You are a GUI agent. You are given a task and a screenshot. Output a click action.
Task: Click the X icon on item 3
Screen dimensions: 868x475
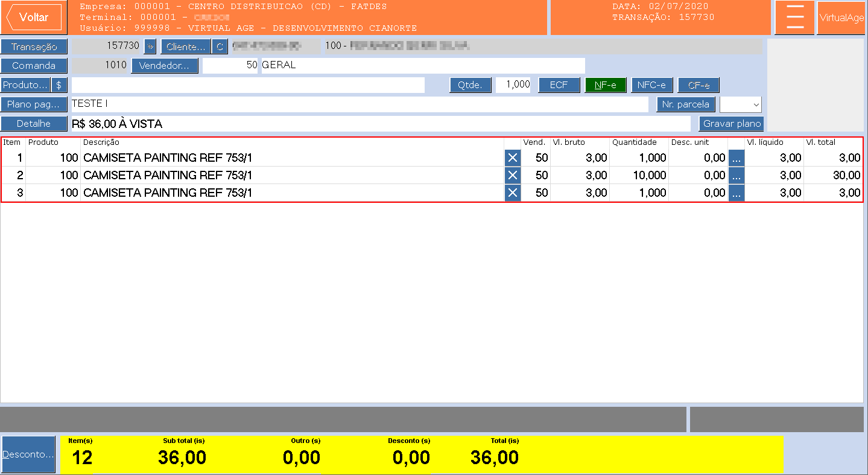[x=513, y=193]
